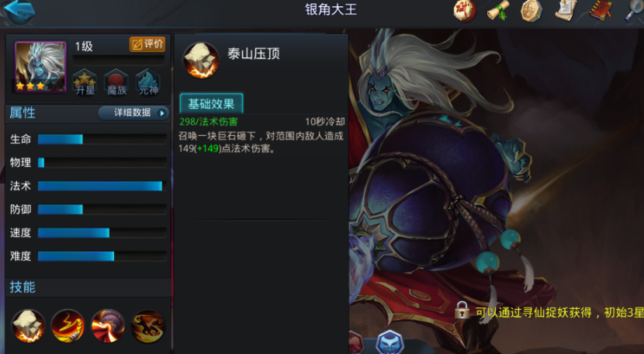
Task: Switch to the 基础效果 tab
Action: tap(211, 103)
